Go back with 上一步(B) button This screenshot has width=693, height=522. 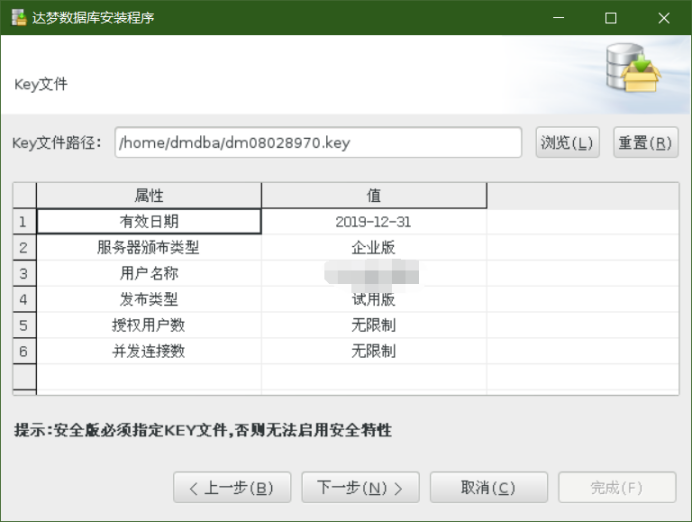(232, 488)
